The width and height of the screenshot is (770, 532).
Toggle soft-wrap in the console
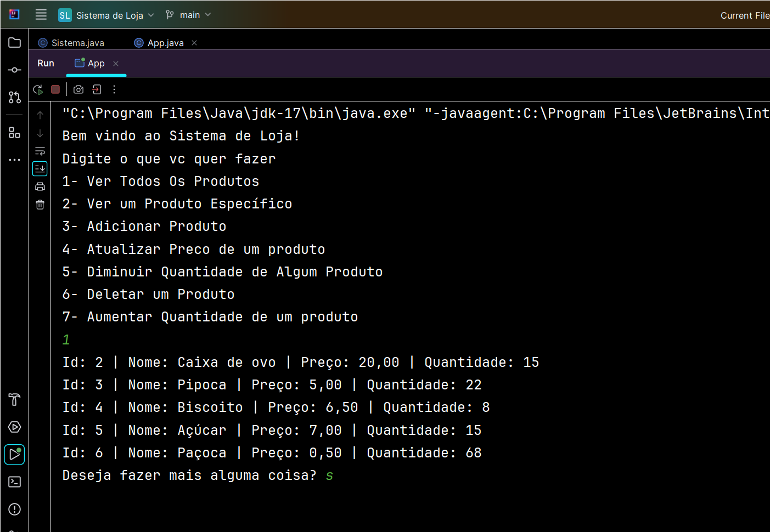tap(40, 151)
